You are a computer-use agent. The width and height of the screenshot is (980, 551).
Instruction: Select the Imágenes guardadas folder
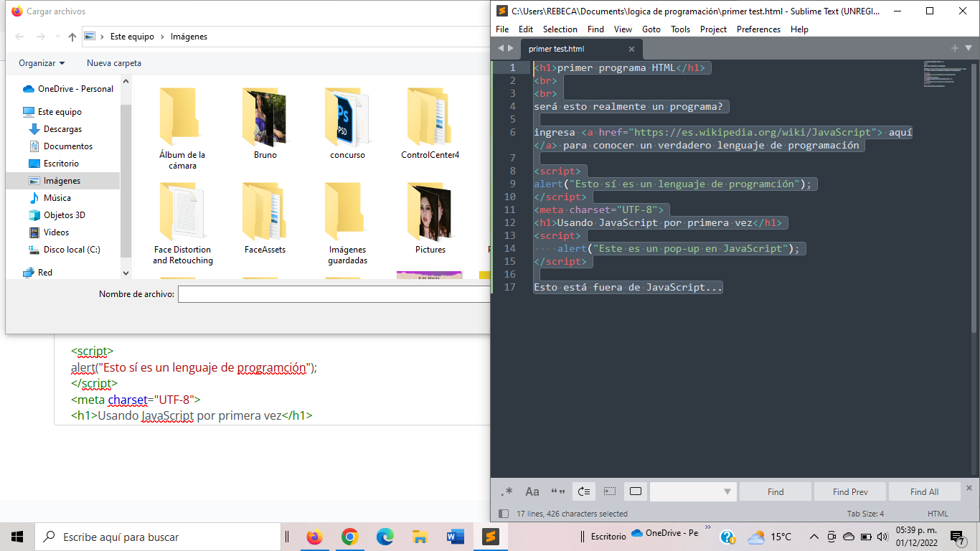pos(347,224)
